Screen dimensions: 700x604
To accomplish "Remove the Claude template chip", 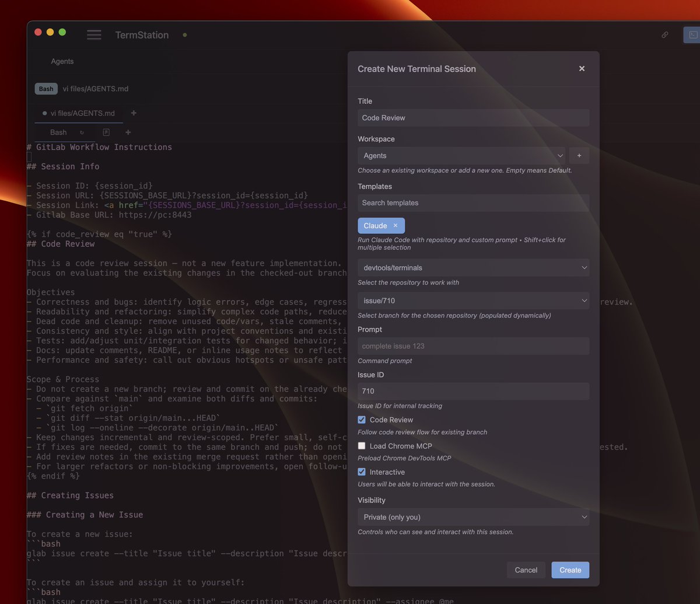I will tap(395, 226).
